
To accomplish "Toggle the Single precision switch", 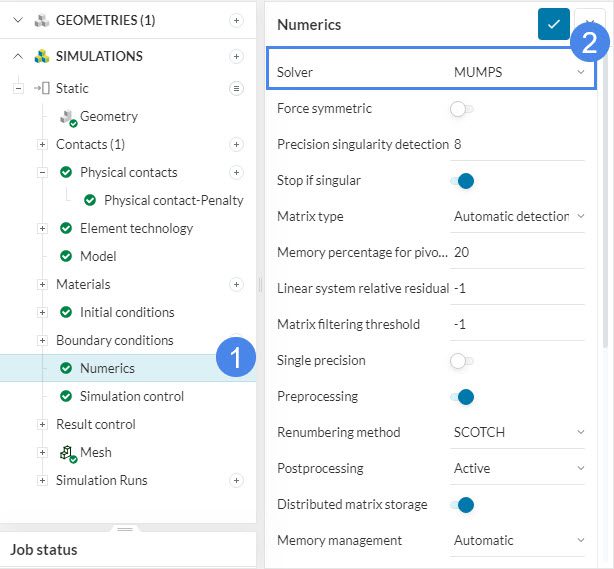I will (x=462, y=360).
